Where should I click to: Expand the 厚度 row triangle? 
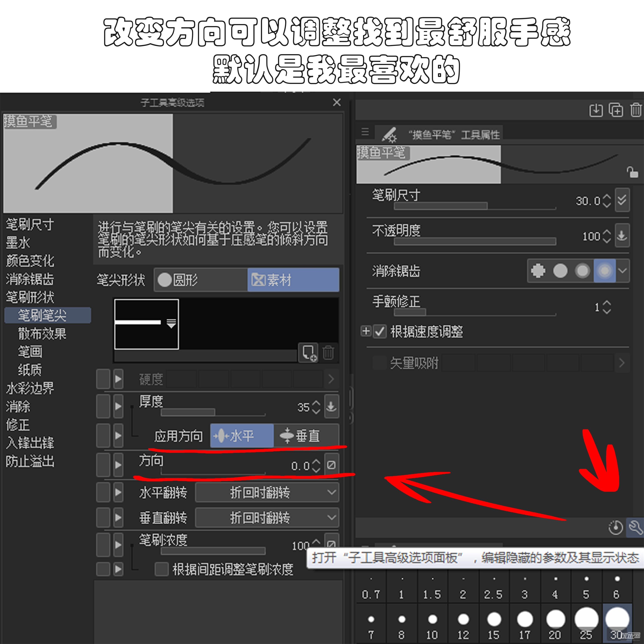[x=118, y=406]
